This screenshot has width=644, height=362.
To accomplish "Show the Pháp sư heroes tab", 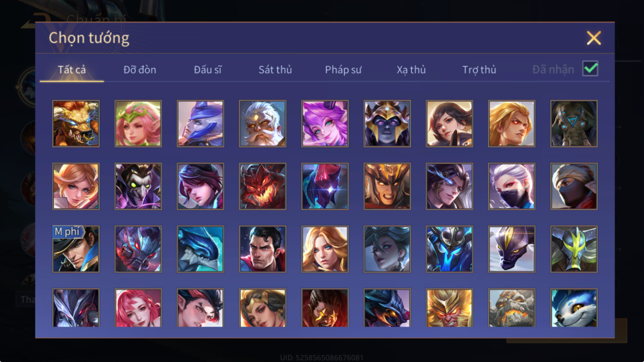I will coord(343,70).
